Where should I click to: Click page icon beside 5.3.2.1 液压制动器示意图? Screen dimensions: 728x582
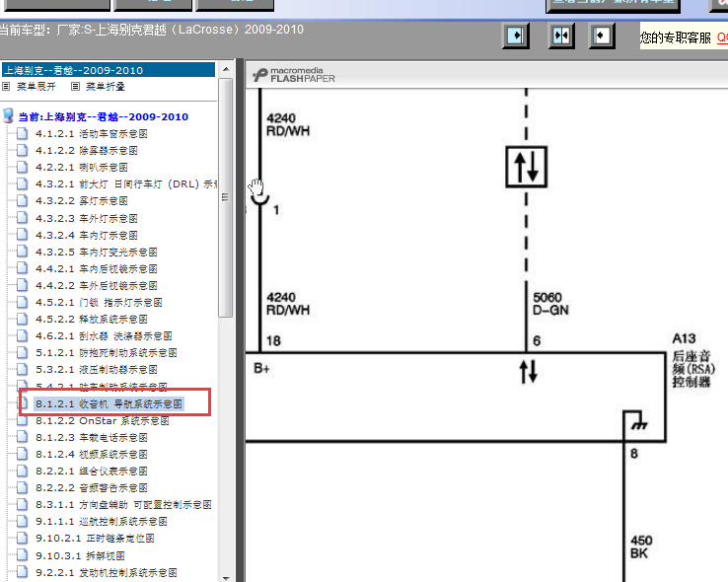[x=22, y=370]
